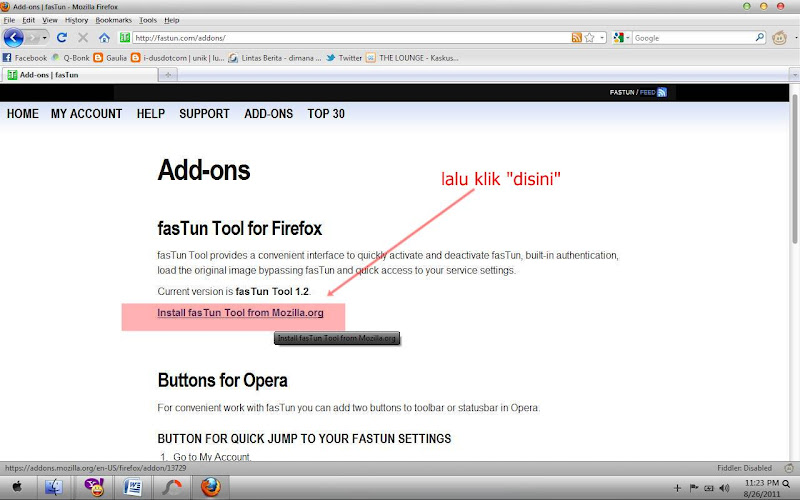Click the plus icon in the system tray

click(x=677, y=488)
